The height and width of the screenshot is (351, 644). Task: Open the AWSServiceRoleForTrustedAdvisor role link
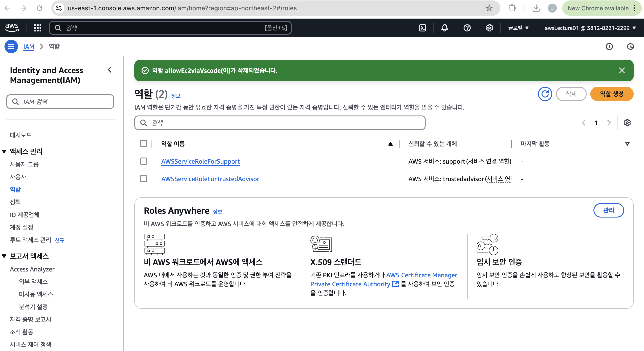coord(210,179)
